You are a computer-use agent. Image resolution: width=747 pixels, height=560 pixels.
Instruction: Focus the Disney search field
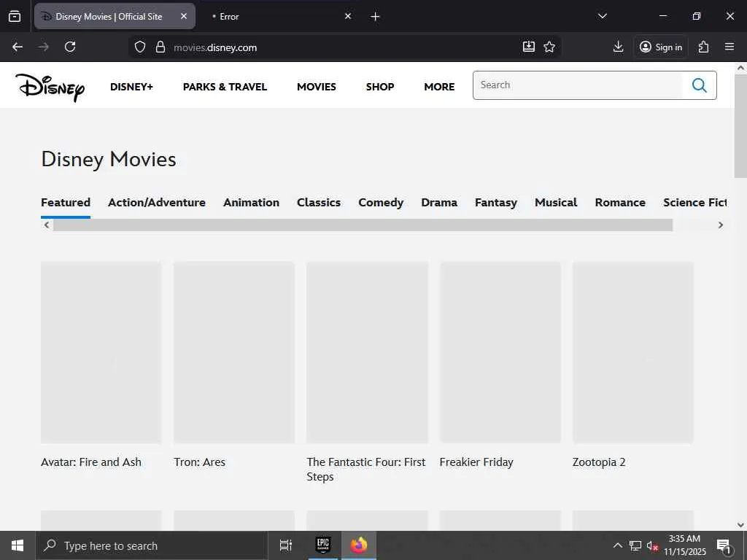(578, 85)
